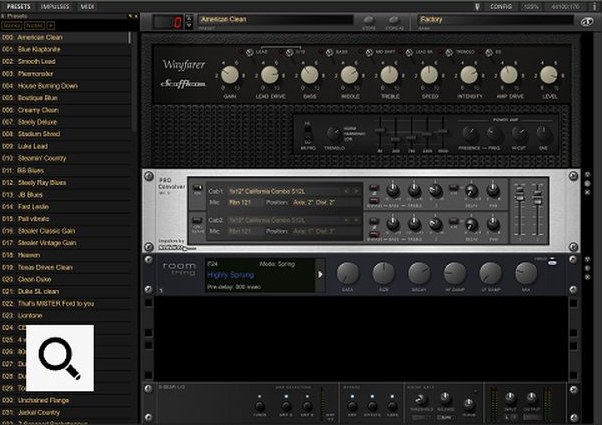This screenshot has width=602, height=425.
Task: Toggle the MID SHIFT switch
Action: pyautogui.click(x=369, y=52)
